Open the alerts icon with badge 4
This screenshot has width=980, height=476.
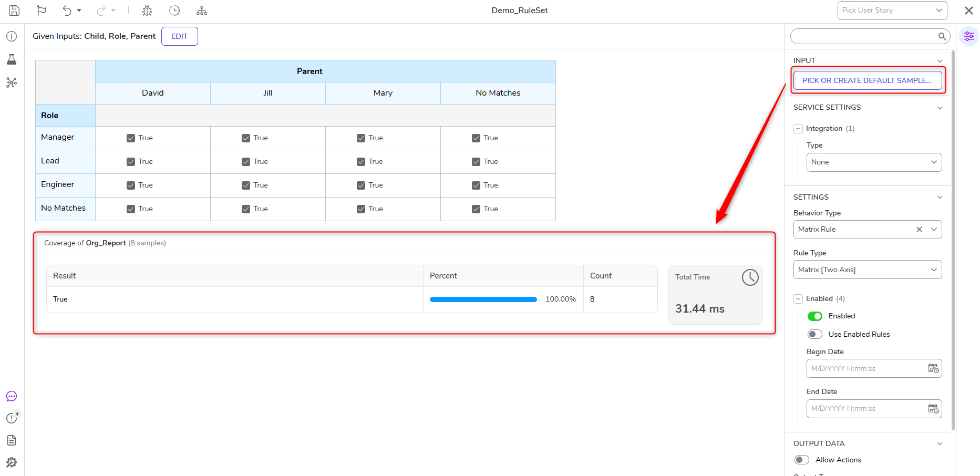[x=12, y=418]
